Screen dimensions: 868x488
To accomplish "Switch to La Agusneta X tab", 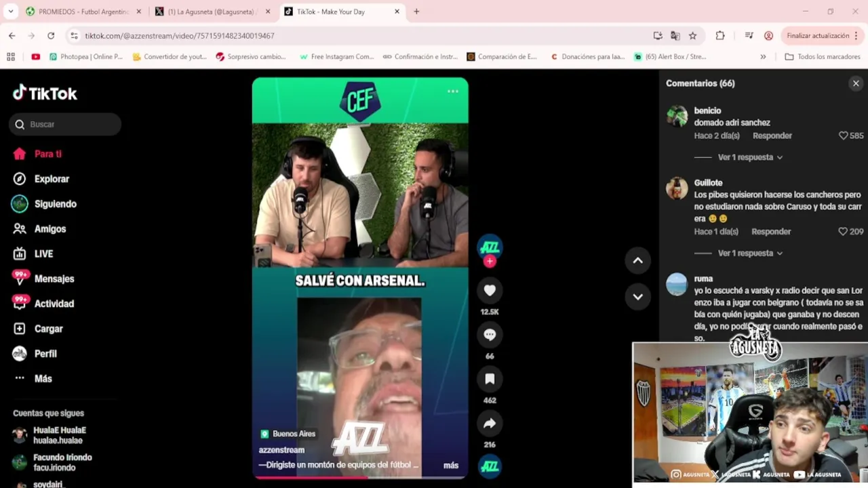I will click(x=213, y=12).
